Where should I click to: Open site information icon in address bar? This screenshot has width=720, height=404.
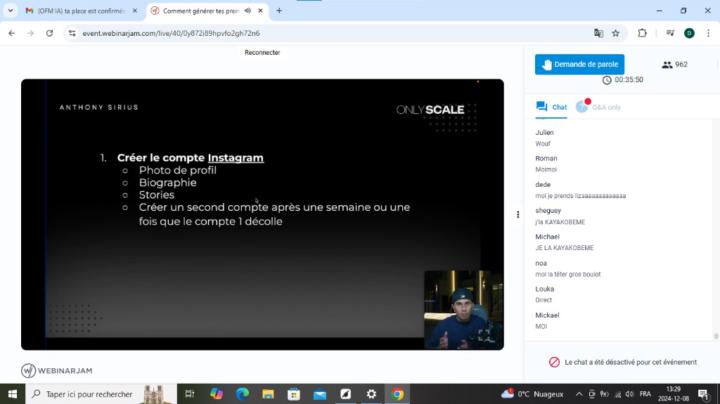coord(72,33)
